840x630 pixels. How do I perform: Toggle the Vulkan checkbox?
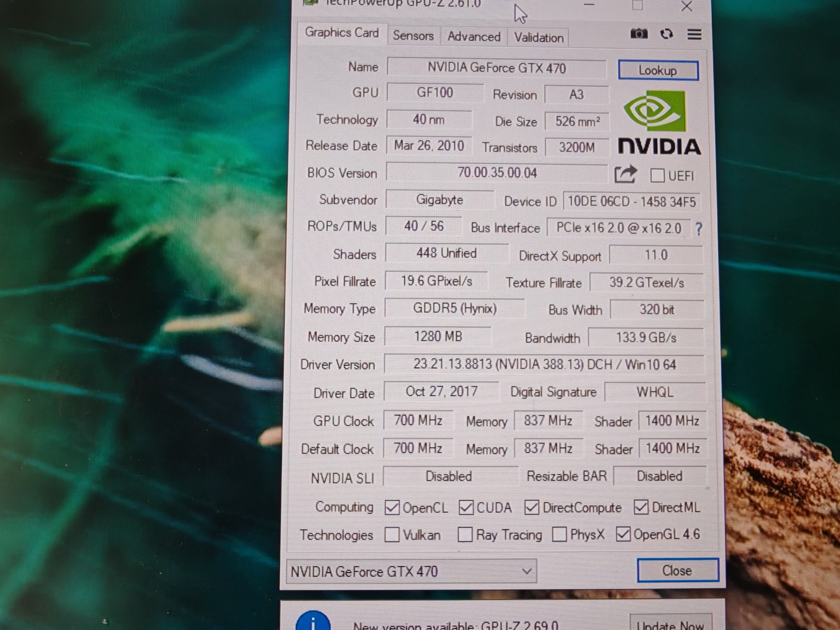click(x=392, y=535)
